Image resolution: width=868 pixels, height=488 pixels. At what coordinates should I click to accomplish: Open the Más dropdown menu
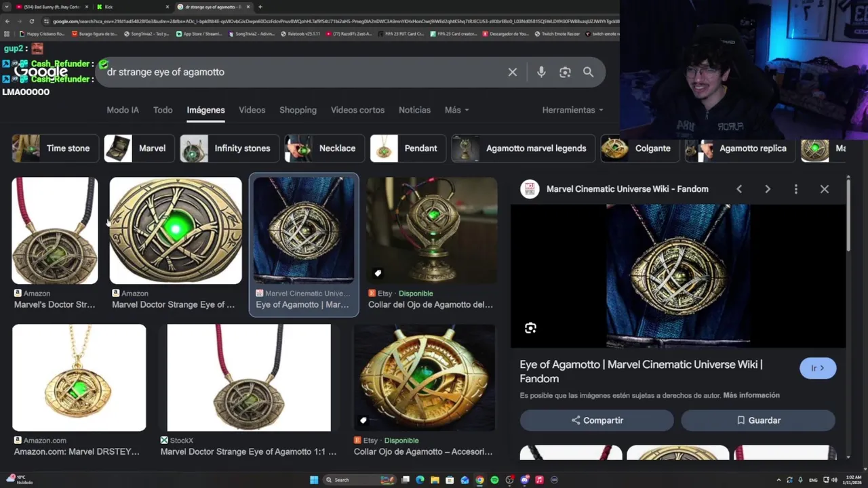(456, 110)
